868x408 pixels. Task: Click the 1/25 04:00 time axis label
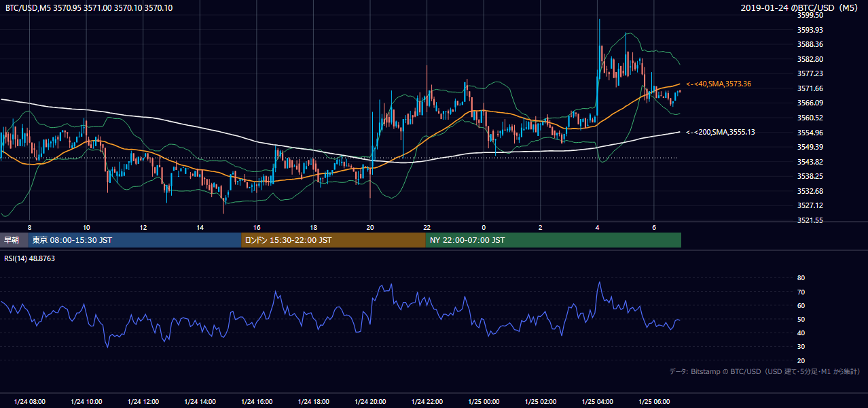click(x=597, y=402)
